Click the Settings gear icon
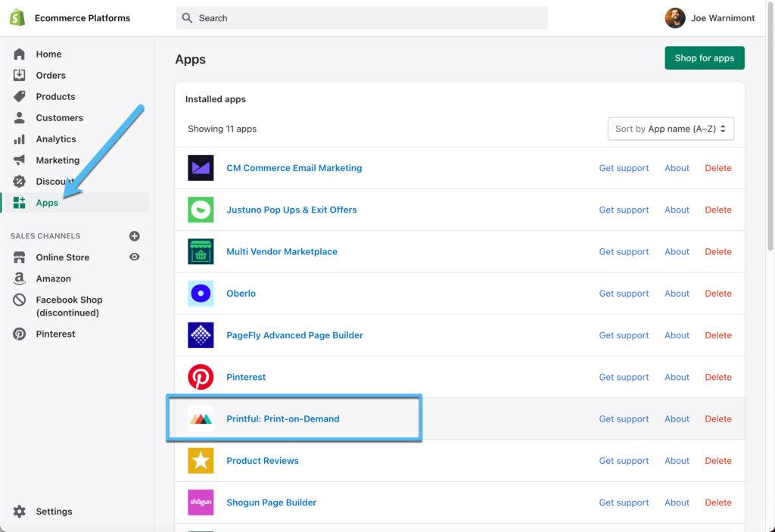This screenshot has height=532, width=775. pyautogui.click(x=19, y=512)
